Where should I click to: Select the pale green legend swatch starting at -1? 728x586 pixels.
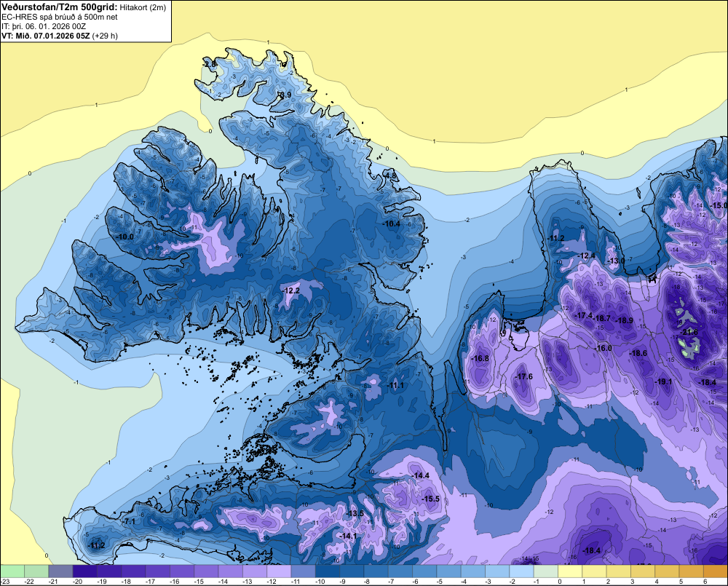[x=546, y=571]
